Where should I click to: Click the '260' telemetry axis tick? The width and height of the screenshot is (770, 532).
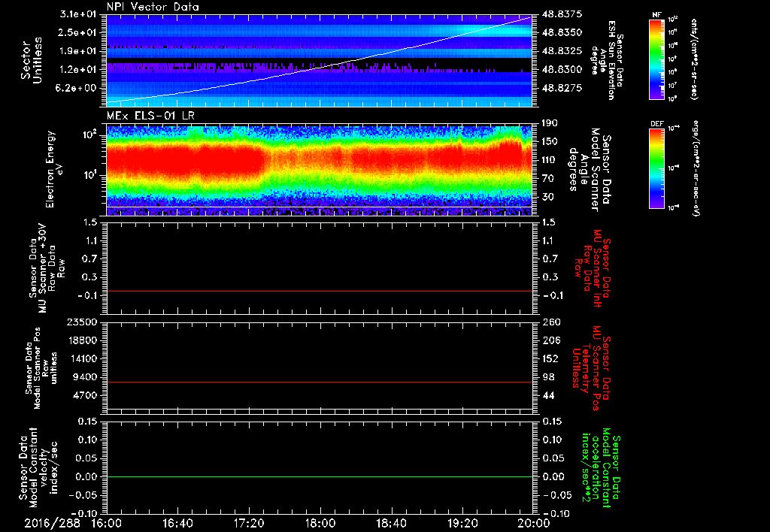(550, 322)
